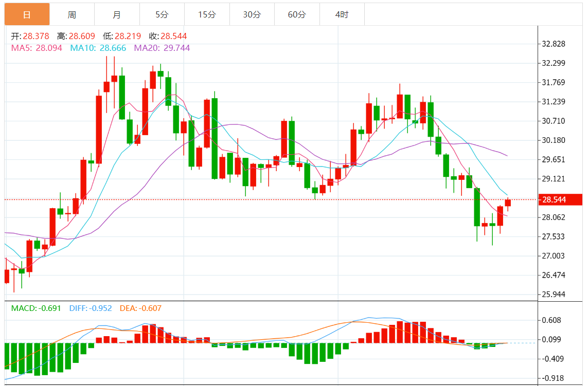Open the 5分 timeframe tab

[162, 14]
